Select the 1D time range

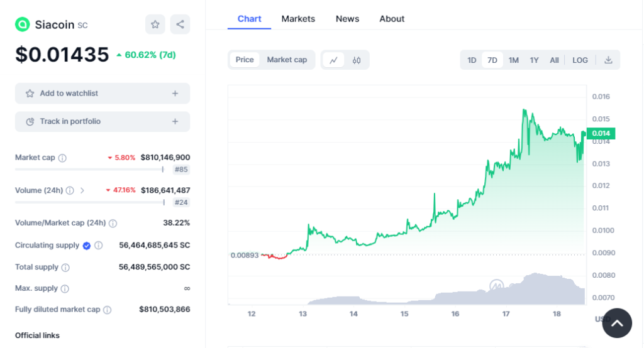point(472,60)
